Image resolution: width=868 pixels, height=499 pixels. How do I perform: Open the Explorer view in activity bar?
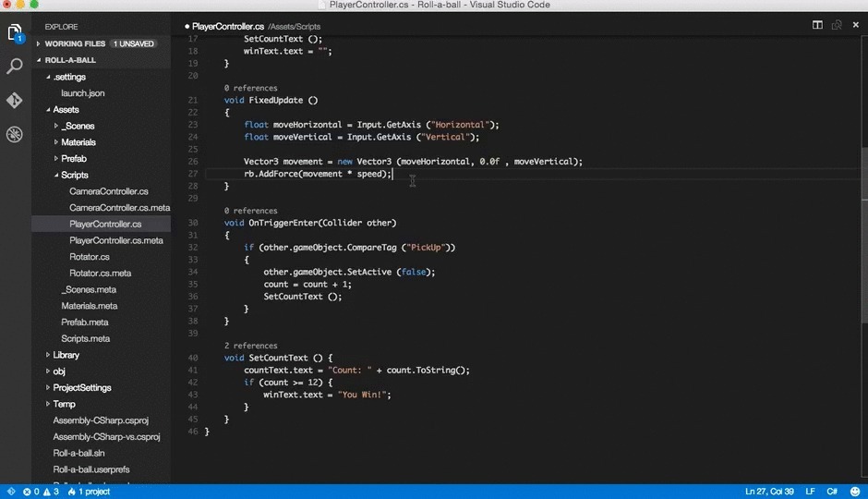pos(15,33)
